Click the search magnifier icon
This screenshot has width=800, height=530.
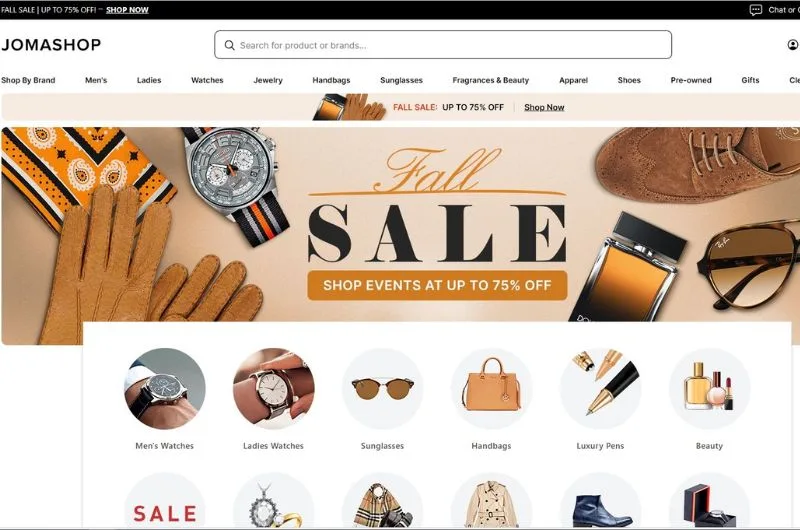[x=230, y=45]
